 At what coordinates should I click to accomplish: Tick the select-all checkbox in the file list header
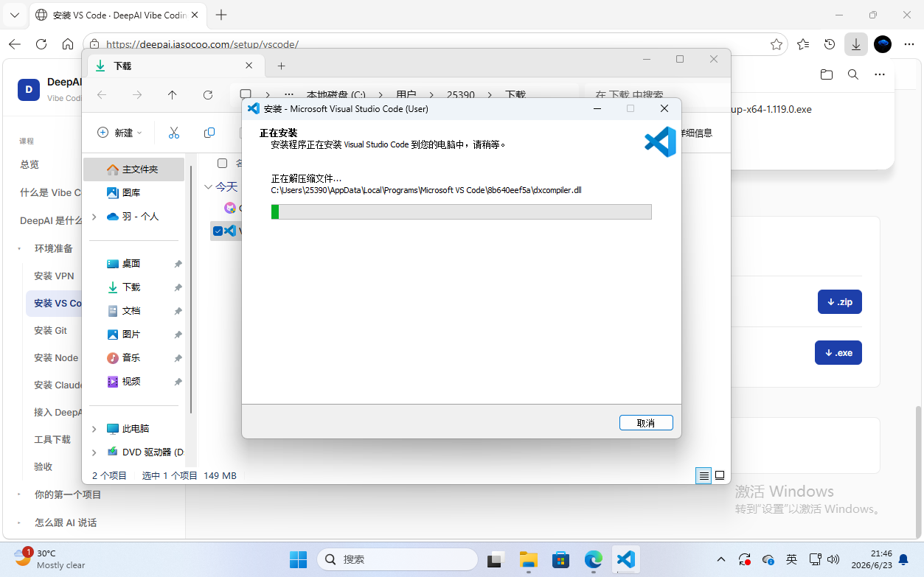(x=222, y=163)
